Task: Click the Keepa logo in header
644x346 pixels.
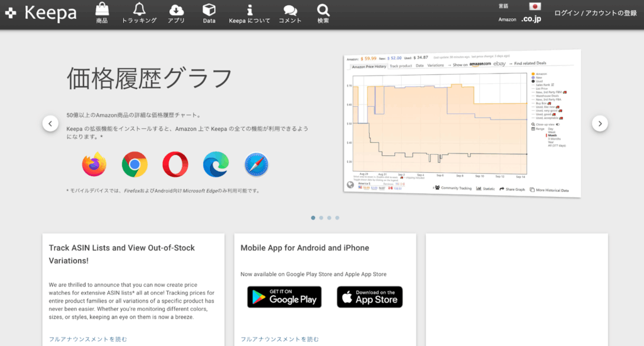Action: pyautogui.click(x=41, y=13)
